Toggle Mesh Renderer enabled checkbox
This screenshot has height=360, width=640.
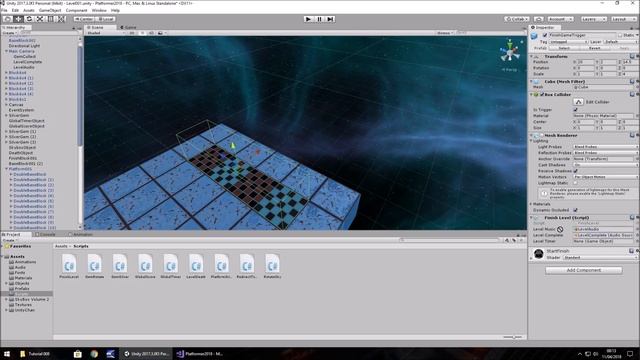[542, 135]
